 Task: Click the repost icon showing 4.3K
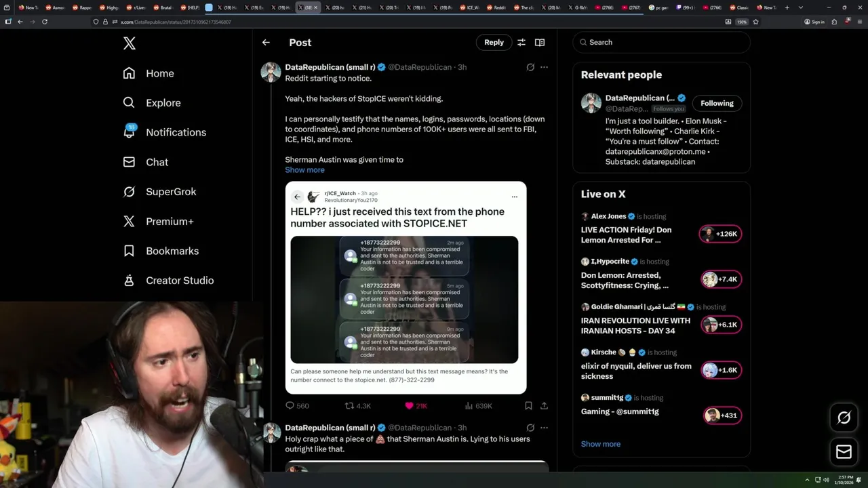358,406
